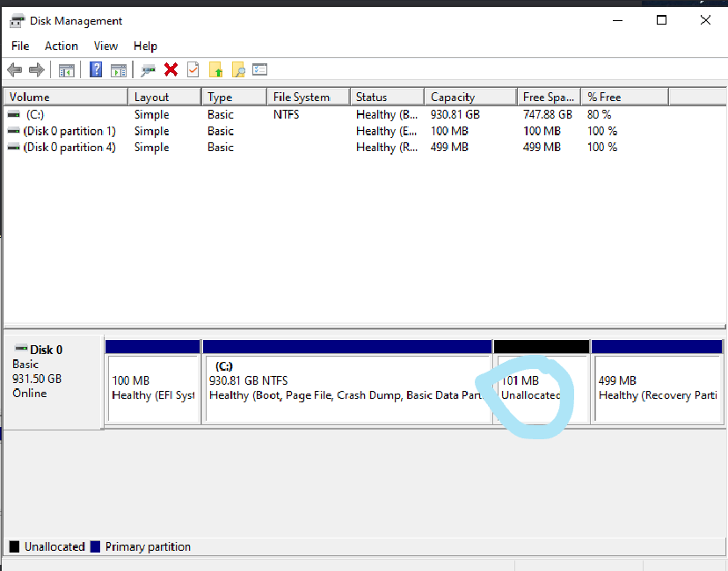
Task: Open the View menu
Action: click(106, 46)
